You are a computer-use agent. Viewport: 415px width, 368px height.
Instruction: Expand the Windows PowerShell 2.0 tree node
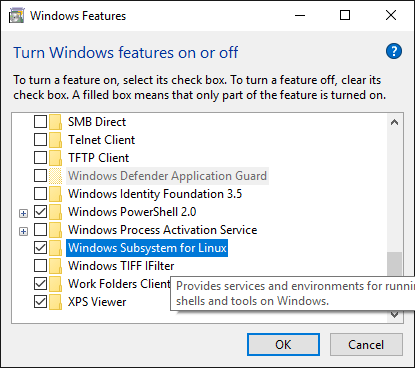pos(23,213)
